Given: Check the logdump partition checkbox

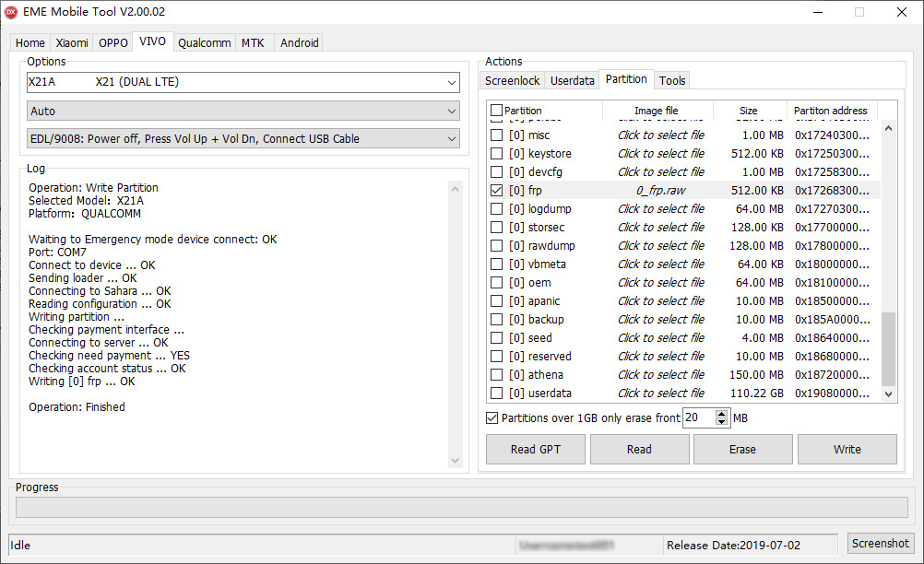Looking at the screenshot, I should click(497, 209).
